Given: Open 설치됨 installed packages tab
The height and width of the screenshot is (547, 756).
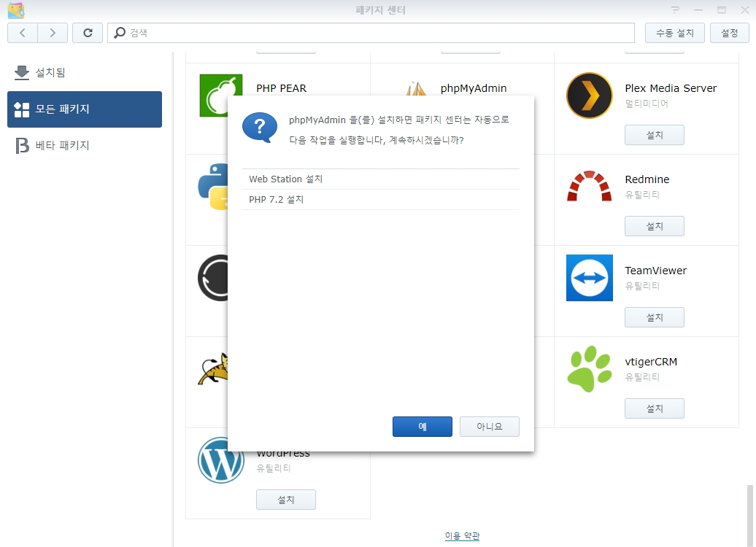Looking at the screenshot, I should click(85, 72).
